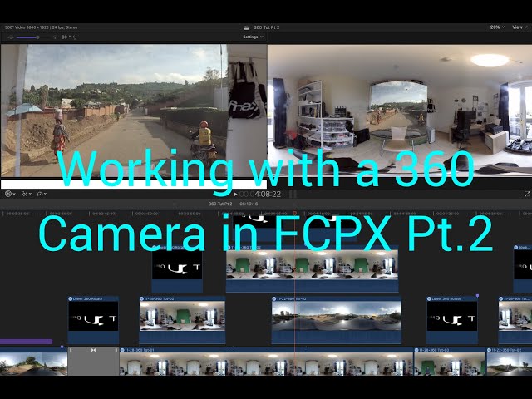Click the 360° Video 3840×1920 info text
Viewport: 532px width, 399px height.
coord(42,27)
